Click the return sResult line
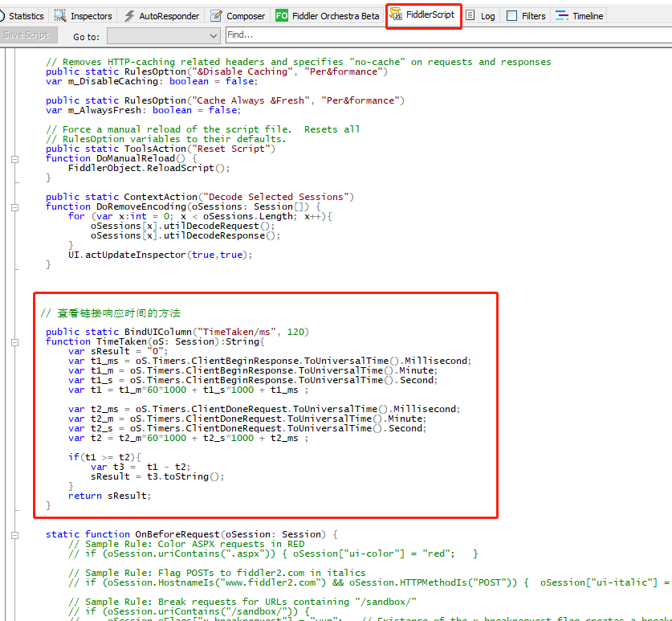This screenshot has height=621, width=672. [110, 496]
